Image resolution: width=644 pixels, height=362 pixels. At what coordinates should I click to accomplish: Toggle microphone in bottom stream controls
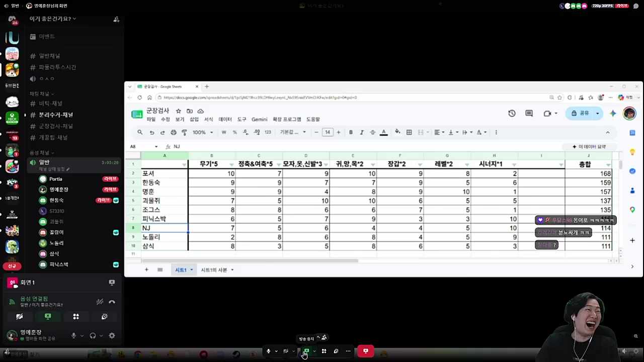click(x=268, y=351)
